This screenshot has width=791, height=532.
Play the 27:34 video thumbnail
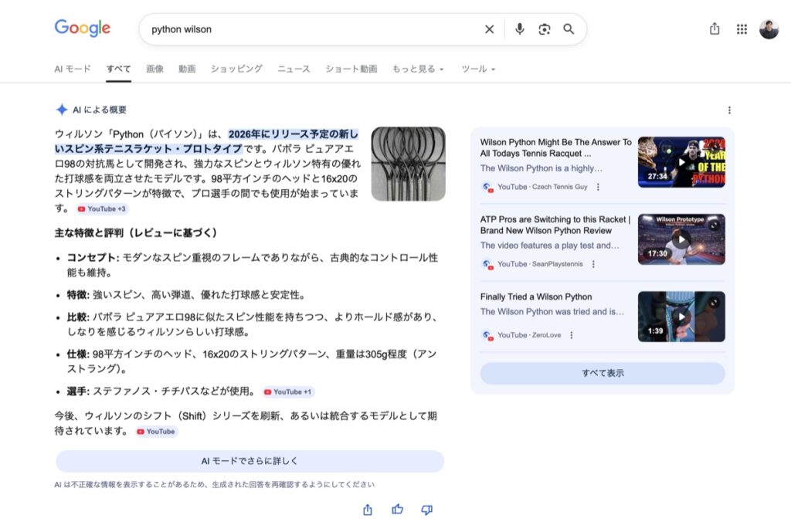(x=681, y=162)
